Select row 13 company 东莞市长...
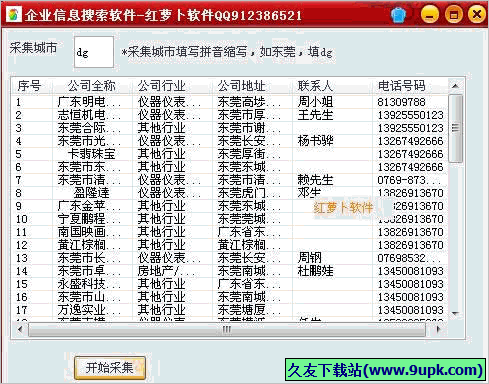 click(89, 258)
